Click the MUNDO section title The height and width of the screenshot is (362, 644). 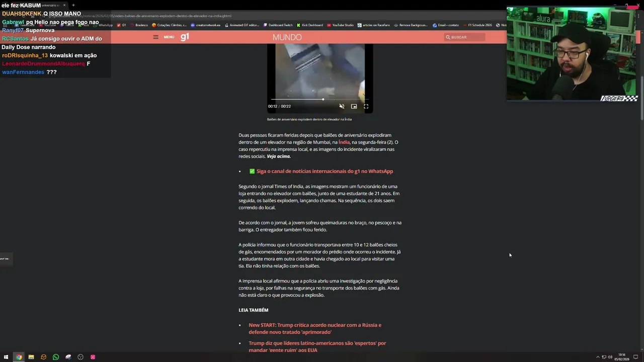[x=287, y=37]
